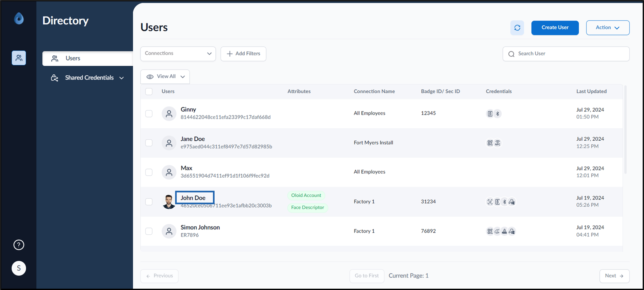This screenshot has height=290, width=644.
Task: Click Max's default avatar icon
Action: click(169, 172)
